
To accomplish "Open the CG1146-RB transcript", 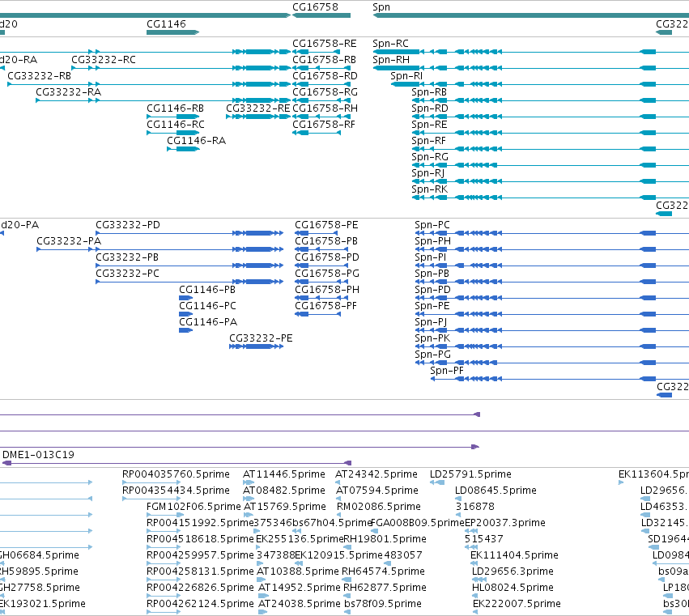I will pos(175,108).
